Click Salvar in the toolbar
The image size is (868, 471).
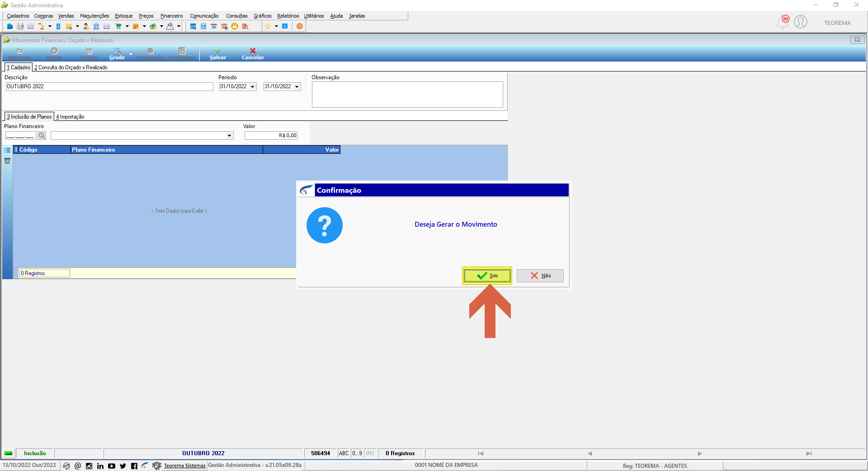[x=218, y=54]
